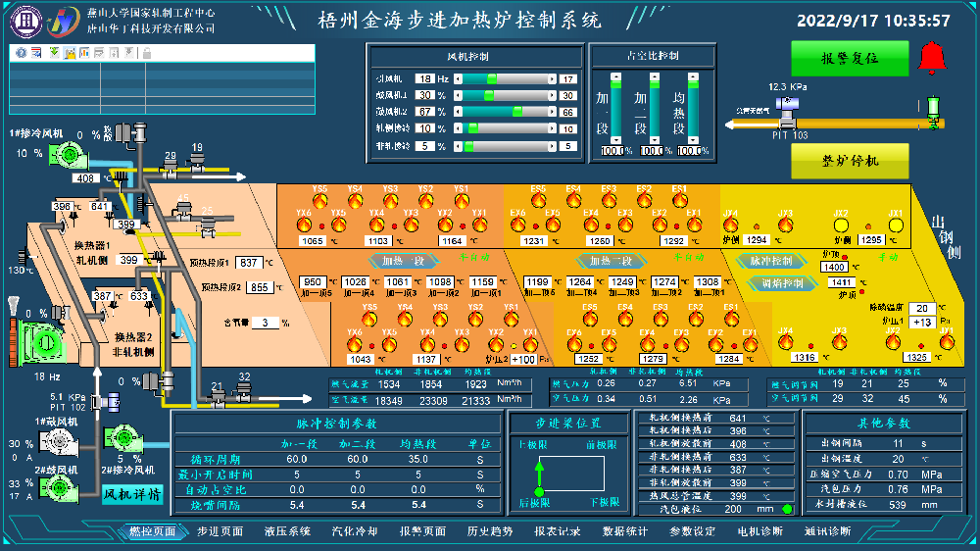Switch to the 历史趋势 tab

(x=489, y=531)
